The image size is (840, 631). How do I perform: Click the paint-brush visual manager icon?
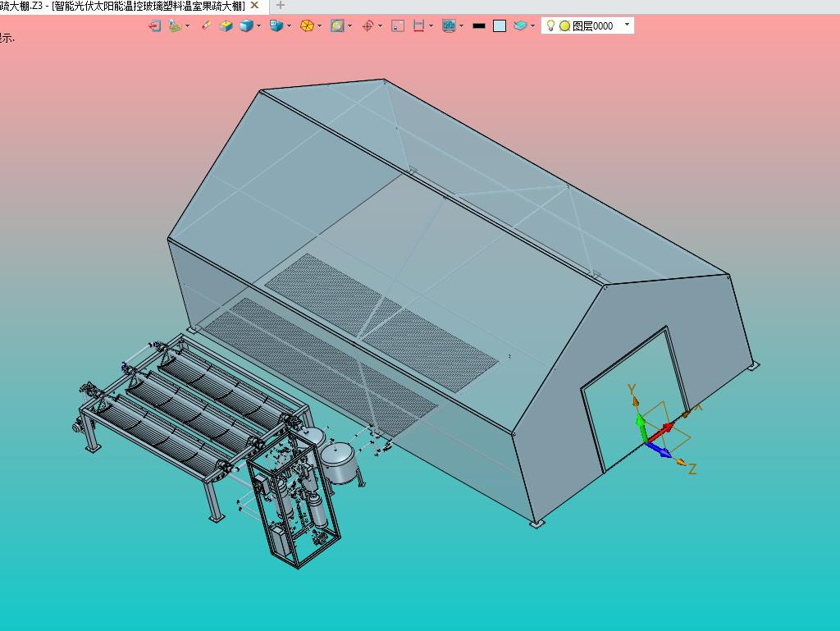[175, 25]
